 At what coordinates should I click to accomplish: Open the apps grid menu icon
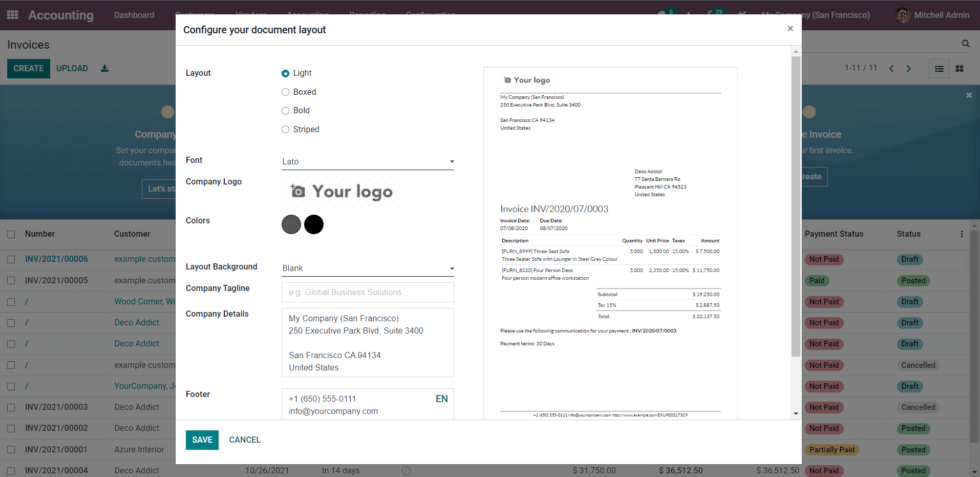[x=13, y=15]
